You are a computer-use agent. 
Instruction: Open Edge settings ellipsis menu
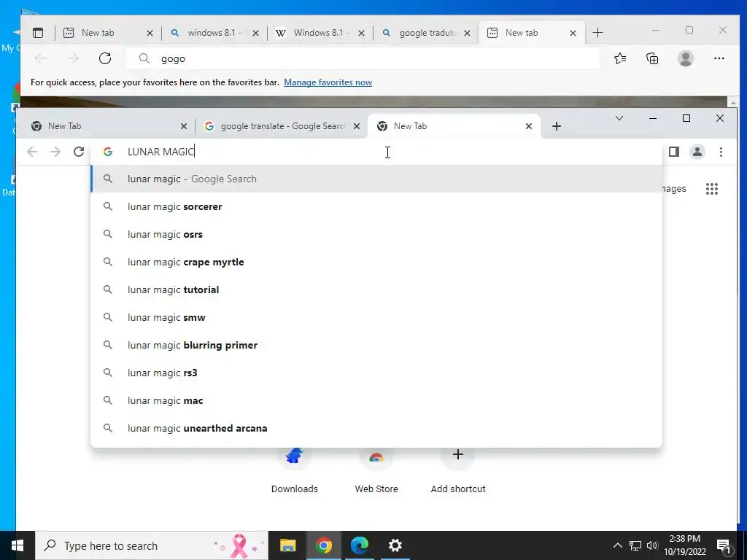pyautogui.click(x=719, y=58)
